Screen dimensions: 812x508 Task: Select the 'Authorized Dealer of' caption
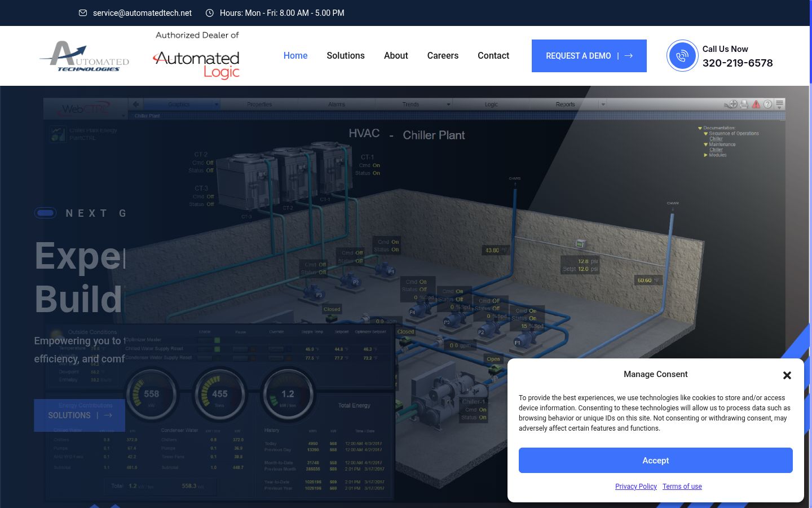coord(197,35)
